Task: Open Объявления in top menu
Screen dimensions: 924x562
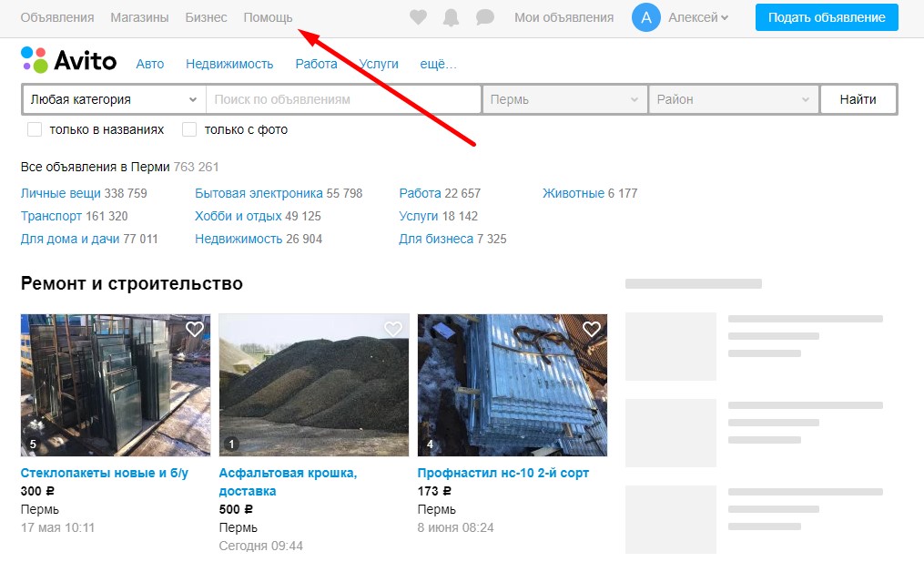Action: point(57,17)
